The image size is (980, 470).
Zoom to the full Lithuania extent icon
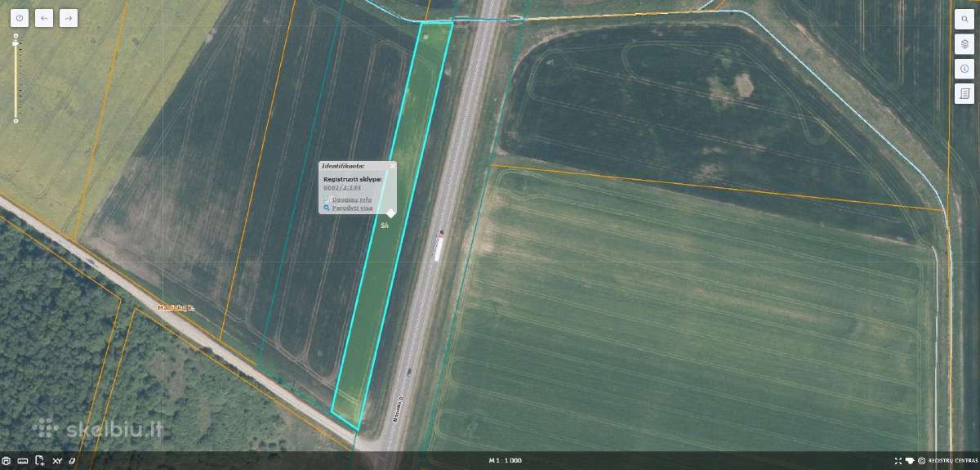click(x=909, y=461)
